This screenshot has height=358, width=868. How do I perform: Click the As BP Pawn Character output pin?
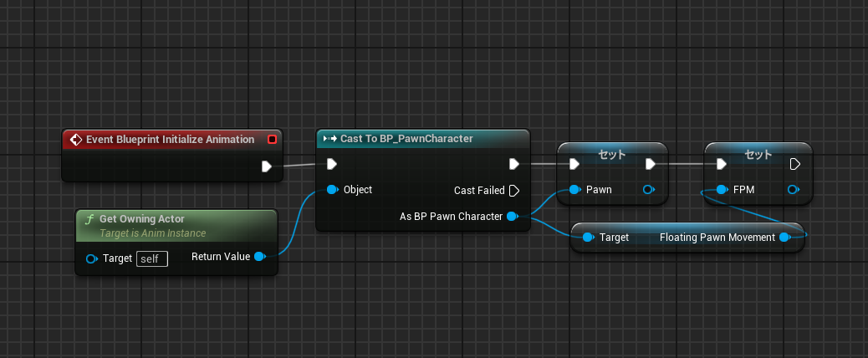click(x=512, y=217)
